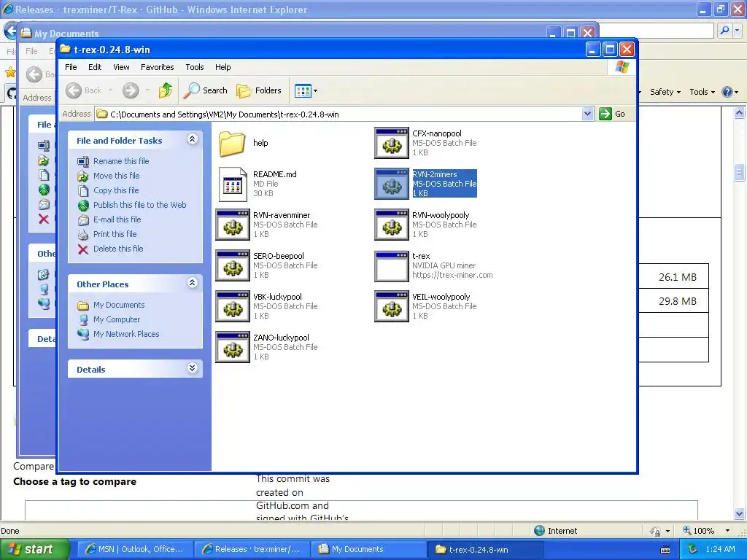747x560 pixels.
Task: Click E-mail this file
Action: [x=117, y=219]
